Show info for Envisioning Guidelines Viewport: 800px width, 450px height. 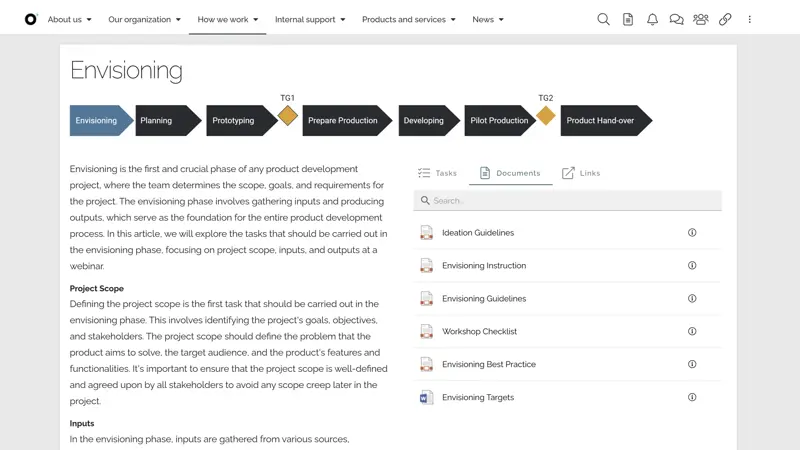tap(692, 298)
